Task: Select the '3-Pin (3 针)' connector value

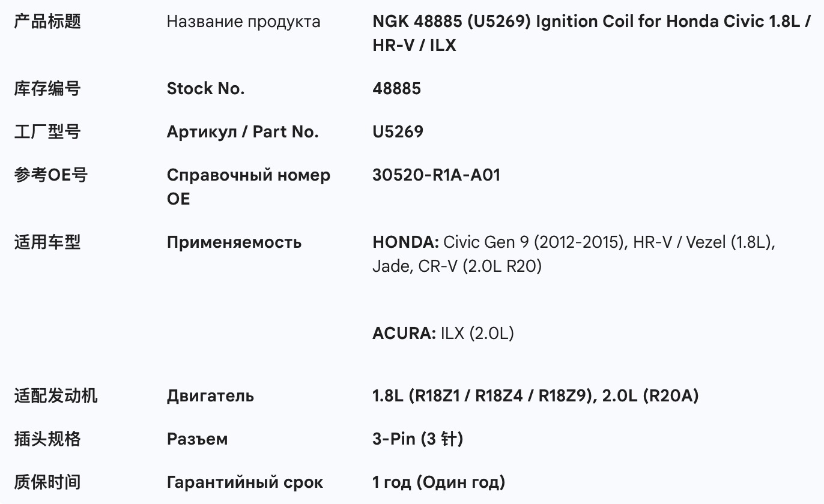Action: [x=417, y=439]
